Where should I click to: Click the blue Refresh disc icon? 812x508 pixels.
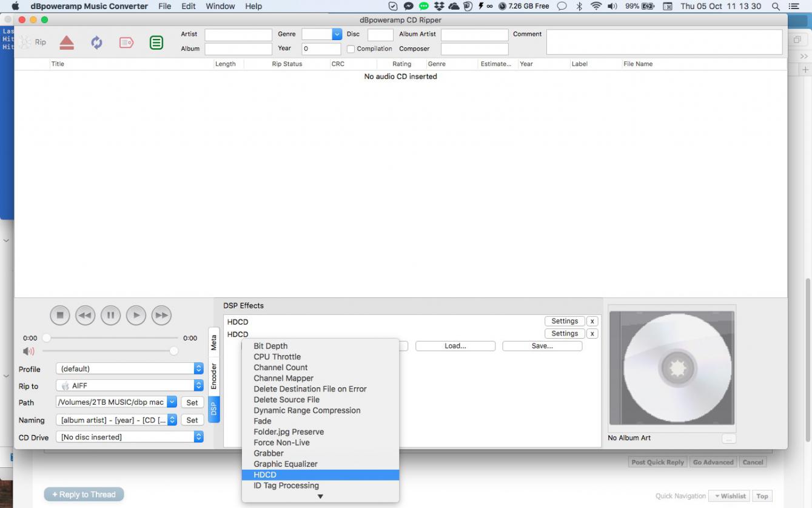tap(96, 42)
